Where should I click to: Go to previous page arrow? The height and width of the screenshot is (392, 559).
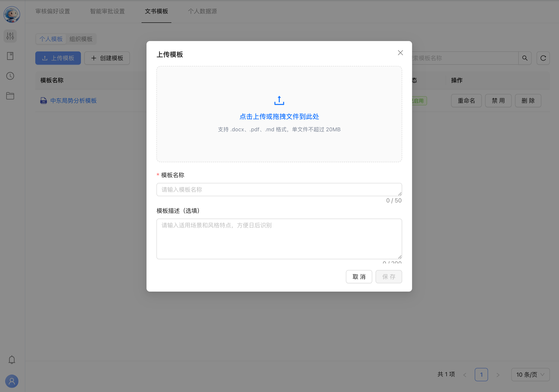pos(465,375)
